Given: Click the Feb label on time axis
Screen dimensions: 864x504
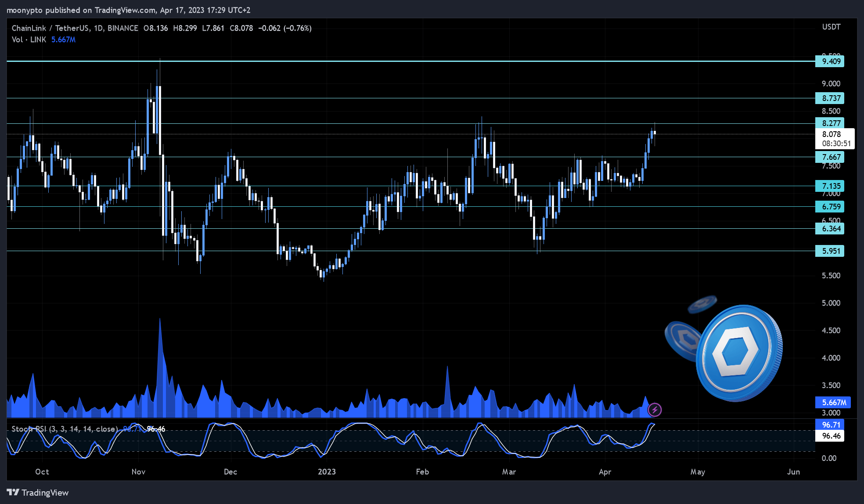Looking at the screenshot, I should click(422, 472).
